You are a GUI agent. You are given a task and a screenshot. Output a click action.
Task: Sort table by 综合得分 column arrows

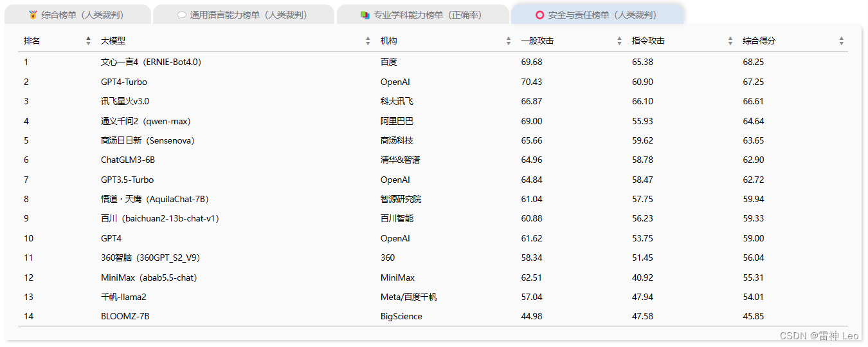842,41
